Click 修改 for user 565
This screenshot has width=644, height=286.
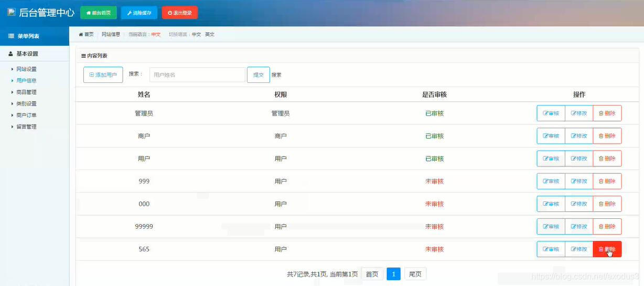[x=579, y=249]
